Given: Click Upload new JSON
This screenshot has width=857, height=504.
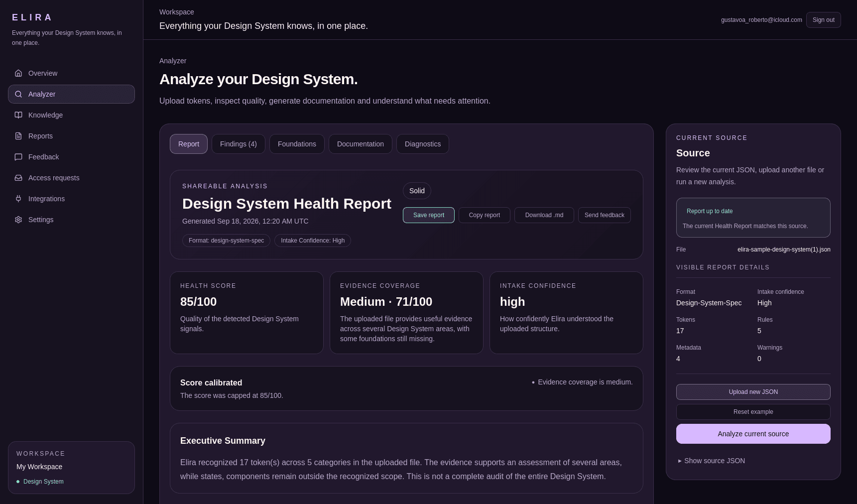Looking at the screenshot, I should click(753, 392).
